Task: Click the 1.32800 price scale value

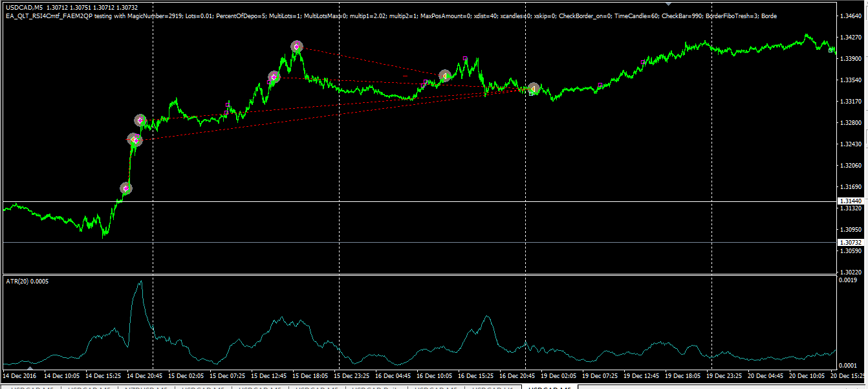Action: click(850, 122)
